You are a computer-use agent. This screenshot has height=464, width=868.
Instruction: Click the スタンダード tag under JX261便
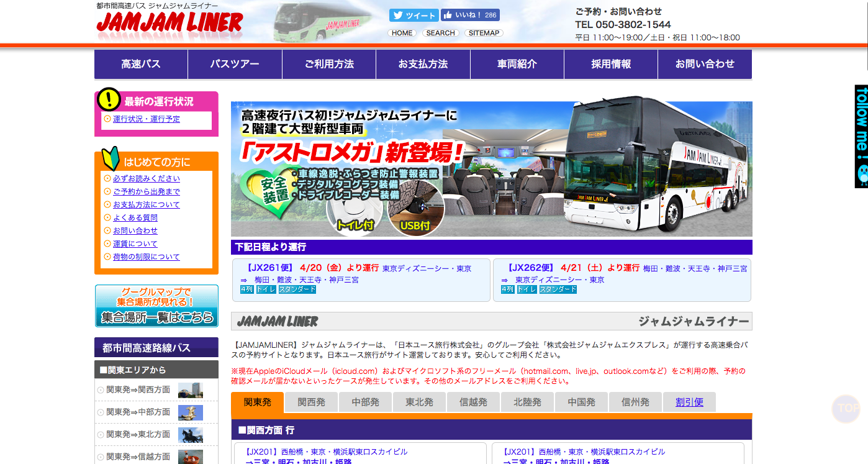point(297,289)
